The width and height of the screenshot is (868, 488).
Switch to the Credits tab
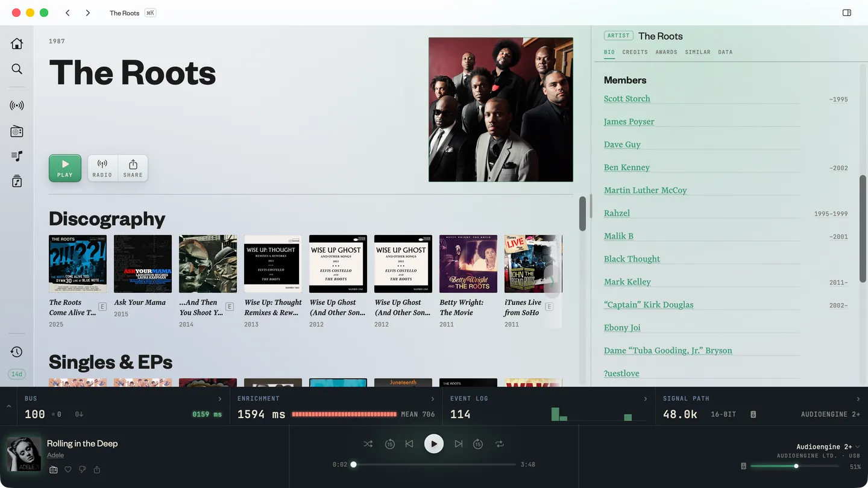click(x=635, y=52)
